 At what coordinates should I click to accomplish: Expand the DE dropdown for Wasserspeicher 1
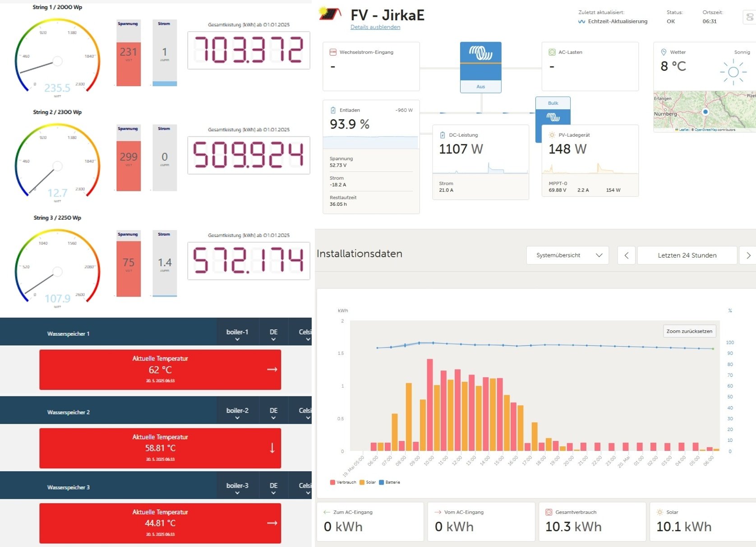pos(273,334)
